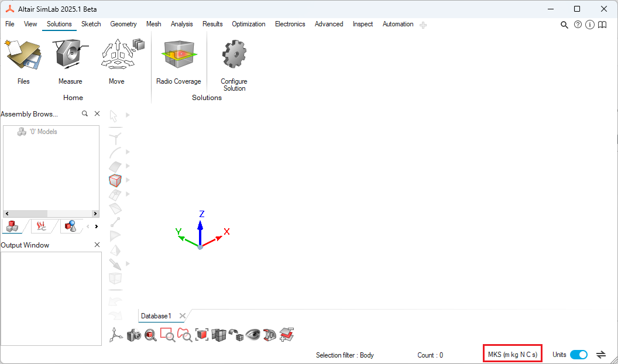618x364 pixels.
Task: Expand the arrow-tool options flyout
Action: (128, 263)
